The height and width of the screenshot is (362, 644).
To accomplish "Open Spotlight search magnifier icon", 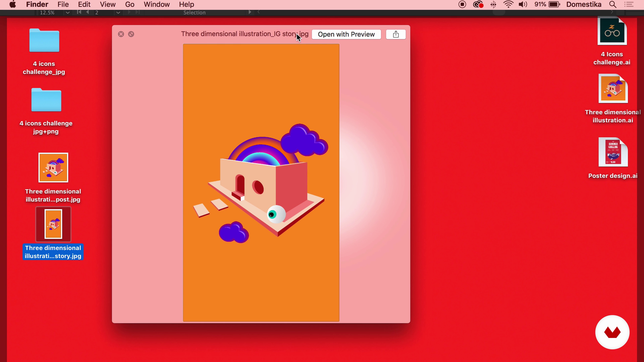I will [612, 5].
